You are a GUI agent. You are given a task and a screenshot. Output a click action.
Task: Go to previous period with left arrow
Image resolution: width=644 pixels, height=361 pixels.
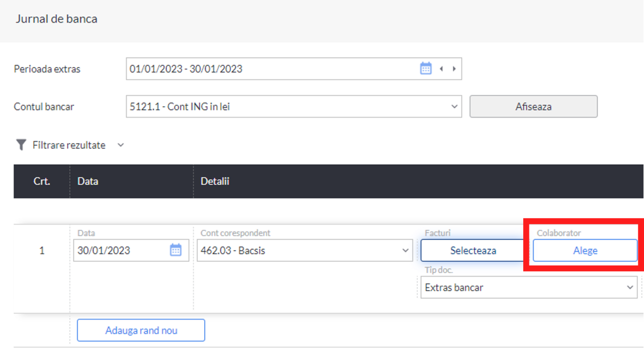[441, 69]
